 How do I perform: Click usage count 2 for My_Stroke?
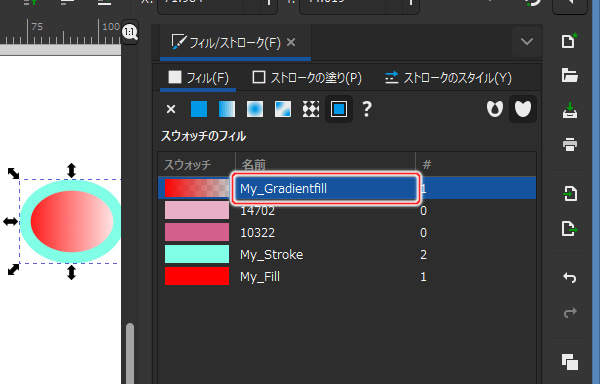tap(423, 255)
